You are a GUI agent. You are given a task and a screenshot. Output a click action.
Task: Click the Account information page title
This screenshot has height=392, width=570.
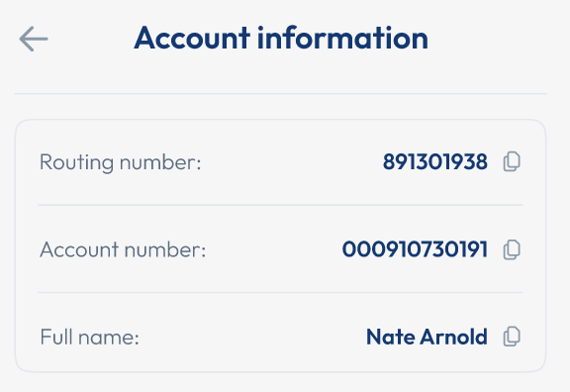click(281, 38)
